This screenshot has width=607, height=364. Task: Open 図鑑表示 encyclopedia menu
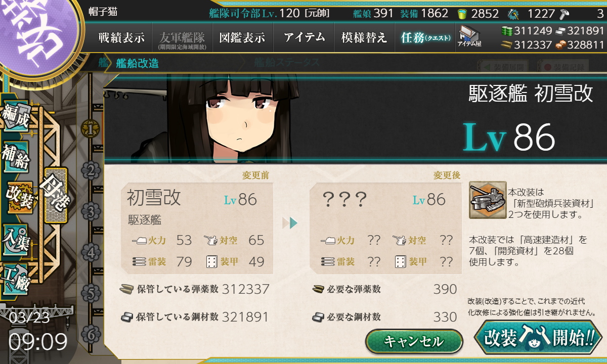pos(242,37)
